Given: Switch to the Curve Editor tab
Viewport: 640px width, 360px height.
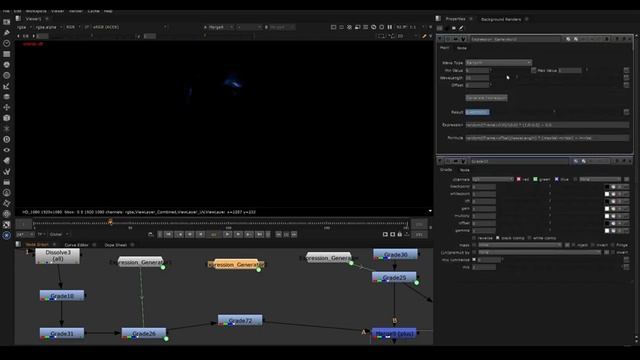Looking at the screenshot, I should click(76, 245).
